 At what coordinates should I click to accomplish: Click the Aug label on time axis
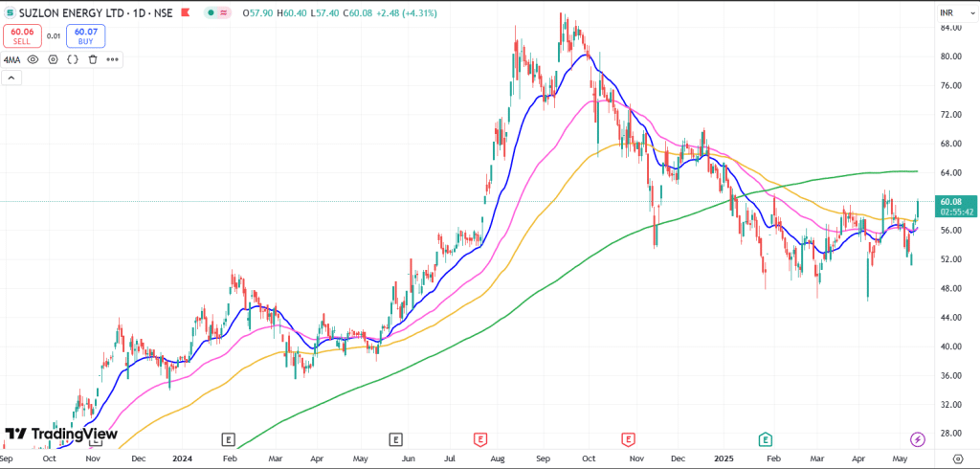pos(499,458)
